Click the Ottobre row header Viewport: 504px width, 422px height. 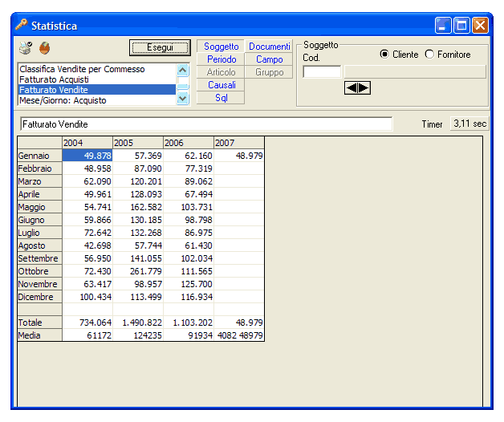39,271
